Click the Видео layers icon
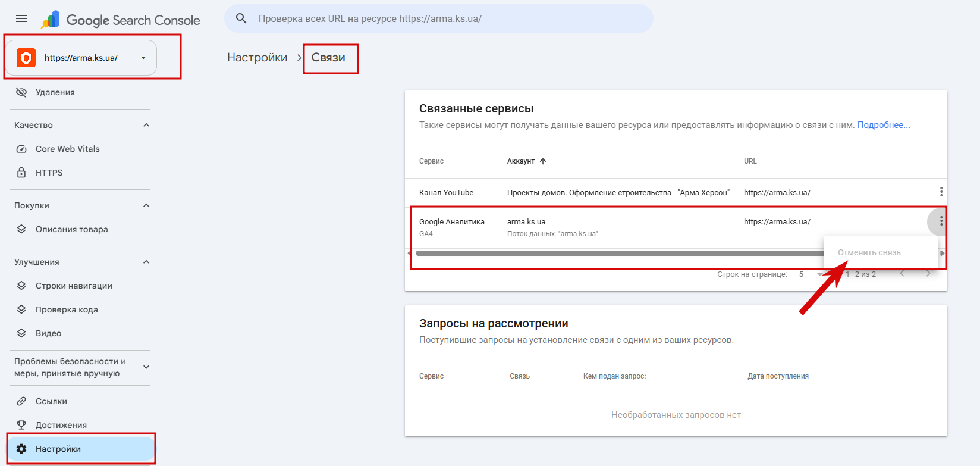980x466 pixels. (21, 333)
